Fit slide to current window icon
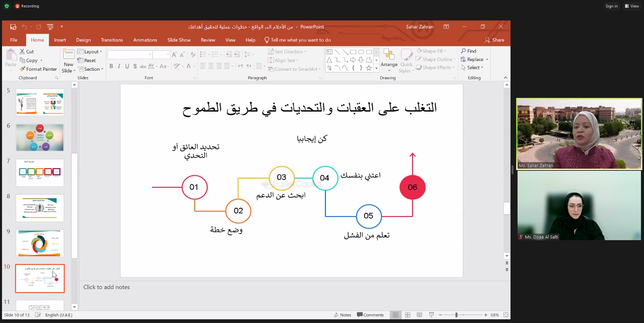This screenshot has height=323, width=644. pyautogui.click(x=506, y=315)
